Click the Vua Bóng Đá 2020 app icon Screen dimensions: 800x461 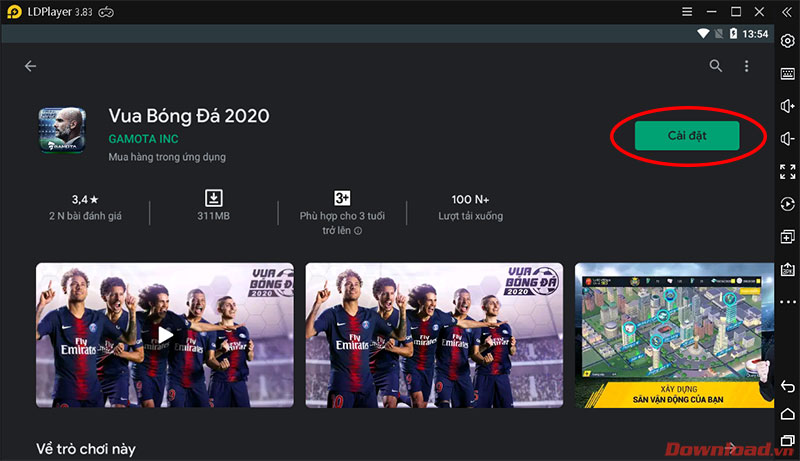pos(62,130)
